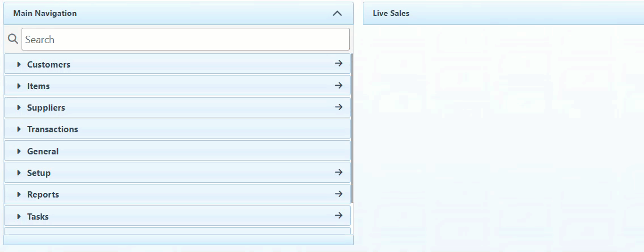Open Suppliers using its right arrow icon
The width and height of the screenshot is (644, 252).
coord(338,107)
